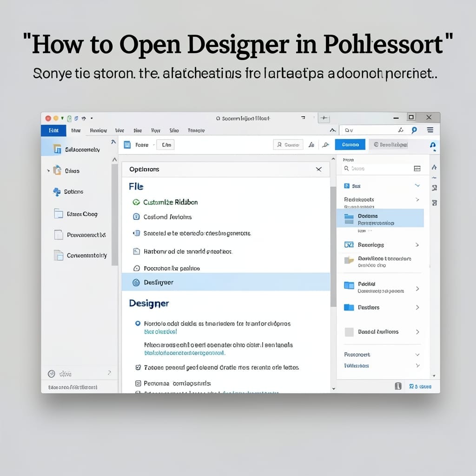
Task: Click the Dodems folder icon
Action: click(x=349, y=219)
